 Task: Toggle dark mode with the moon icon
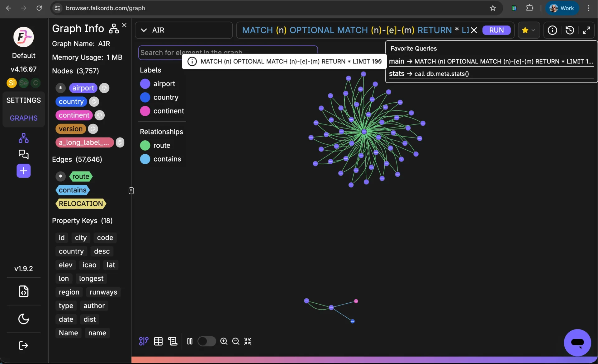coord(23,319)
